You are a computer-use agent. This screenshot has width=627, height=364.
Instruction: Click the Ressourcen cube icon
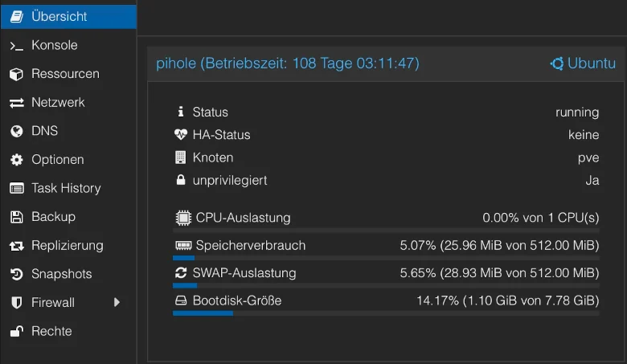[16, 74]
